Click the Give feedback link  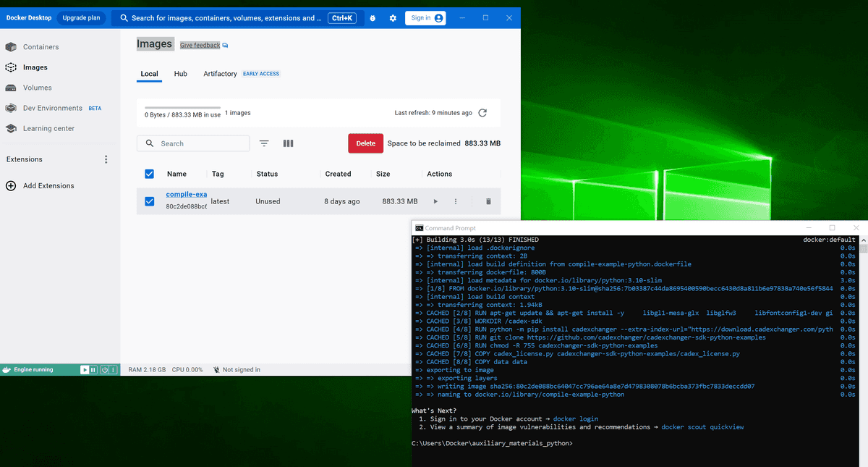200,45
